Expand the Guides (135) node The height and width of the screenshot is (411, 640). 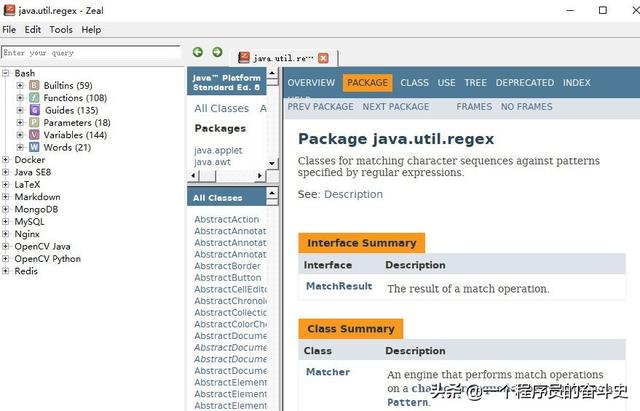coord(20,110)
